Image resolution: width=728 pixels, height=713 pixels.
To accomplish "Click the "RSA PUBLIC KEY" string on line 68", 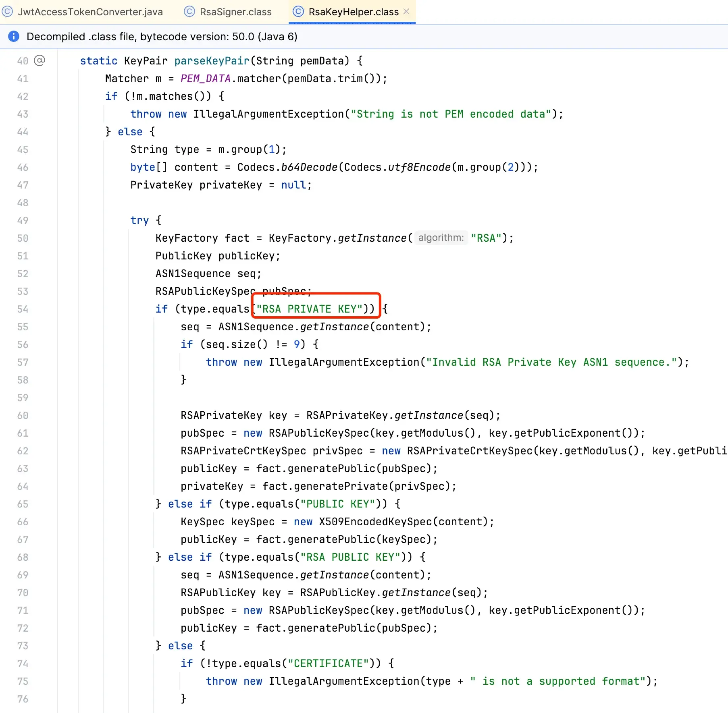I will point(350,557).
